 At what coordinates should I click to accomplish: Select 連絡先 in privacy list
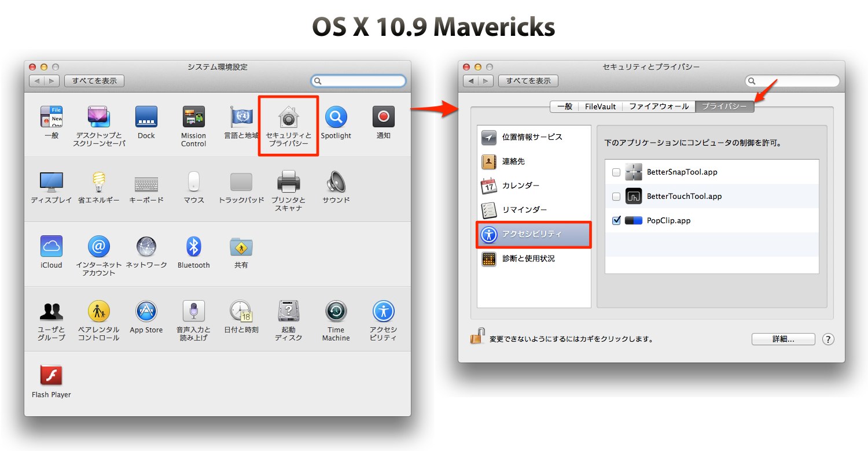click(534, 162)
